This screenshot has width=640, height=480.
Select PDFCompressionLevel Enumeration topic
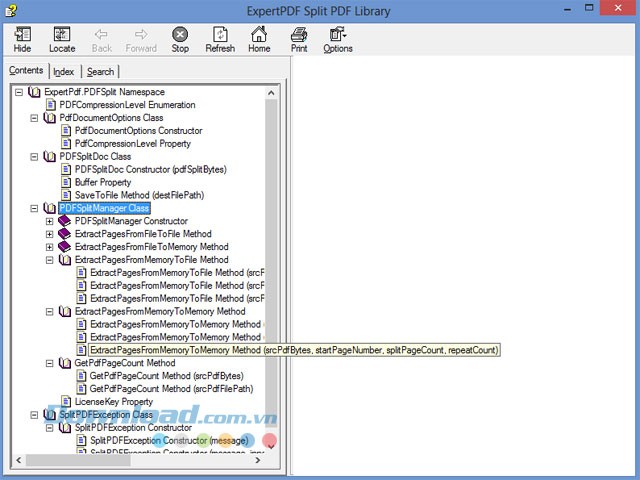pyautogui.click(x=127, y=105)
